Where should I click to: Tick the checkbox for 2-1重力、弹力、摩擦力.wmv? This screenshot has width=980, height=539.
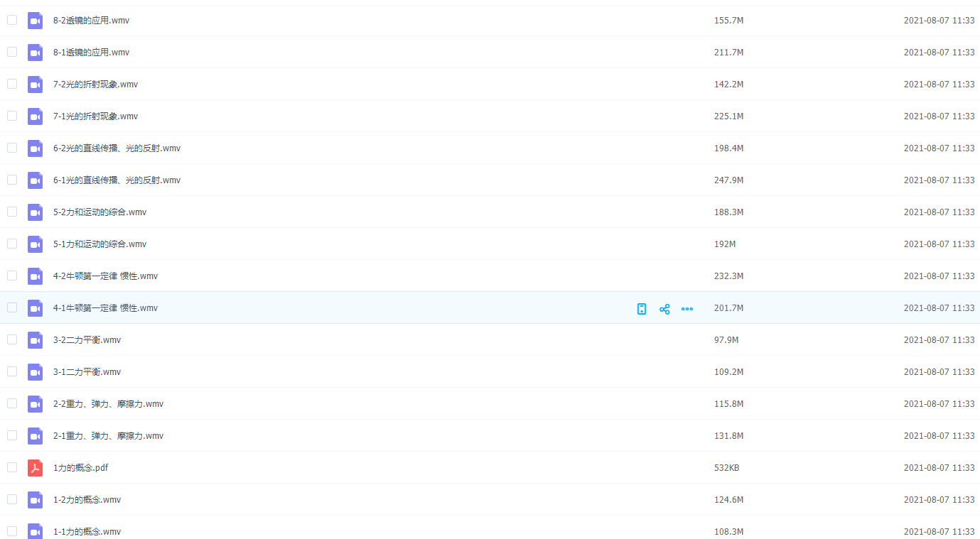click(x=12, y=435)
